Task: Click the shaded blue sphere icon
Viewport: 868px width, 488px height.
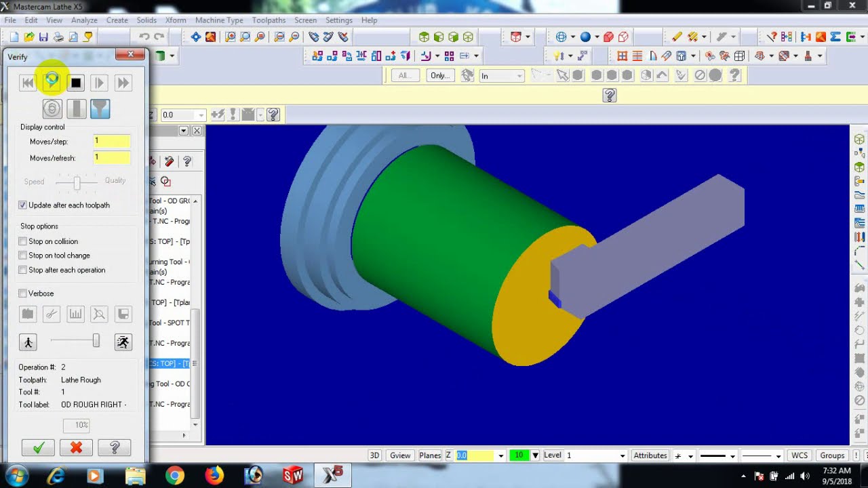Action: coord(585,37)
